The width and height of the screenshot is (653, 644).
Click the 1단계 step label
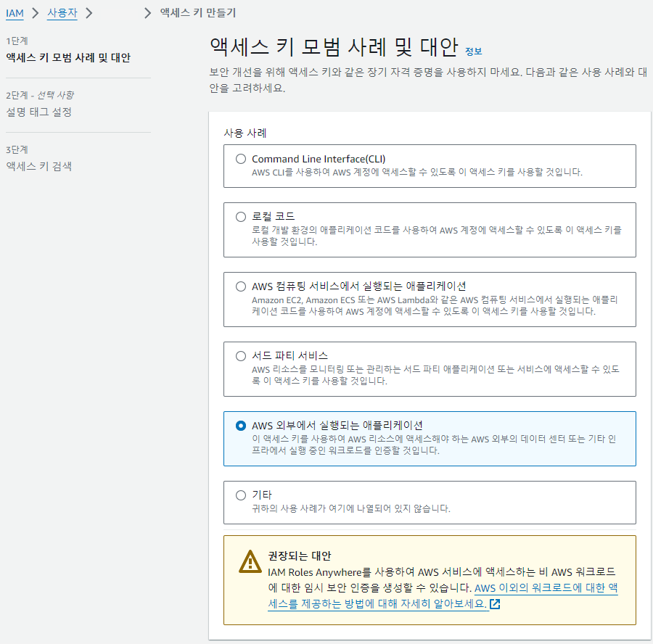coord(17,41)
